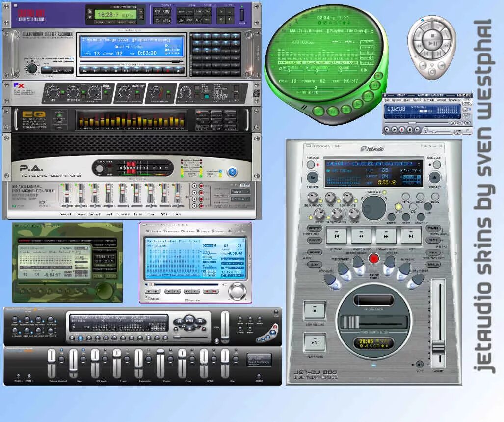Click the Reset button on black mixer panel

click(259, 376)
